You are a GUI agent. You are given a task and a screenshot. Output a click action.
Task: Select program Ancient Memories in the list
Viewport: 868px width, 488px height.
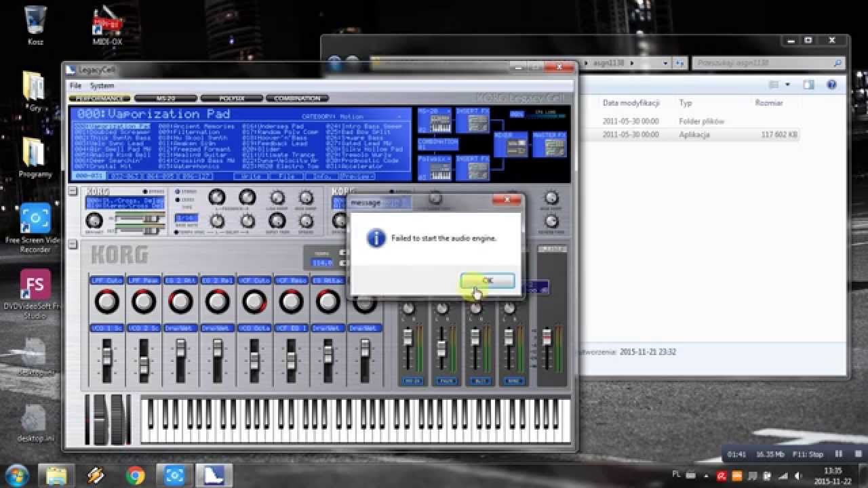(197, 126)
